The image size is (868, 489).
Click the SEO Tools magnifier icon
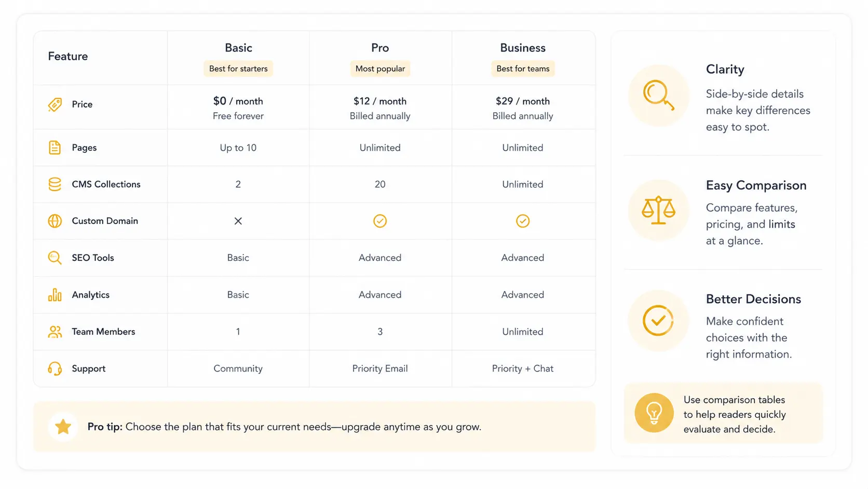55,258
